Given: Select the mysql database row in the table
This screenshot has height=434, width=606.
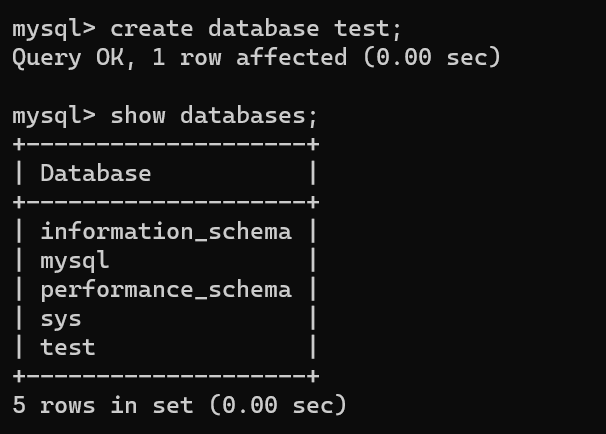Looking at the screenshot, I should (75, 261).
